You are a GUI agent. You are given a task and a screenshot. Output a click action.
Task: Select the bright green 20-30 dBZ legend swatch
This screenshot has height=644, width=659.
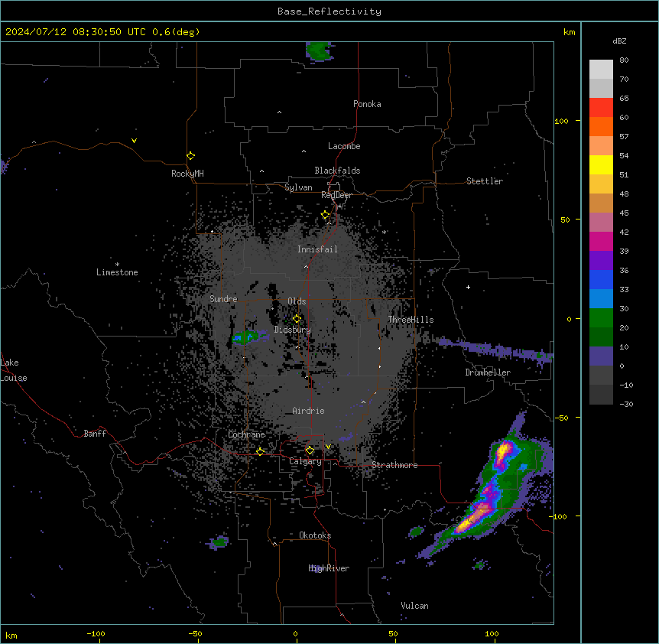pos(601,318)
